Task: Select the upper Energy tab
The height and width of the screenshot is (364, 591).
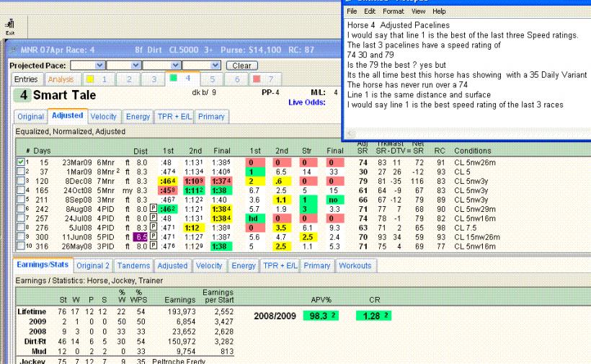Action: click(138, 117)
